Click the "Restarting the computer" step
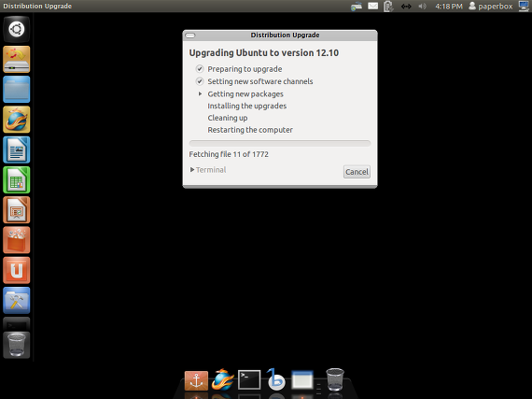This screenshot has width=532, height=399. tap(250, 130)
